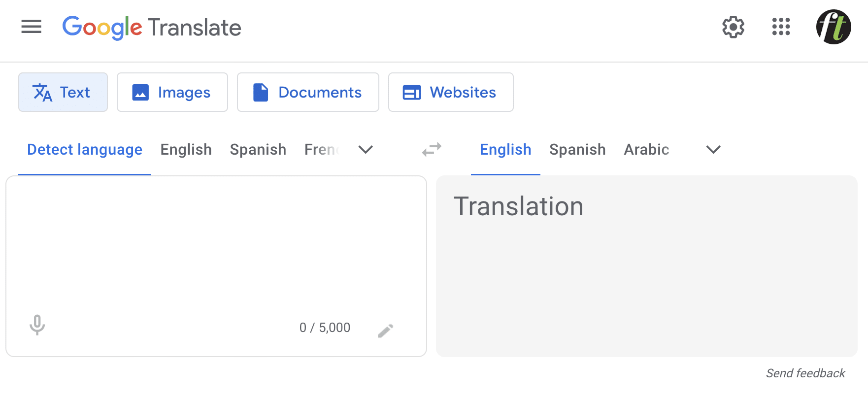Select the Text translation mode

pos(63,92)
